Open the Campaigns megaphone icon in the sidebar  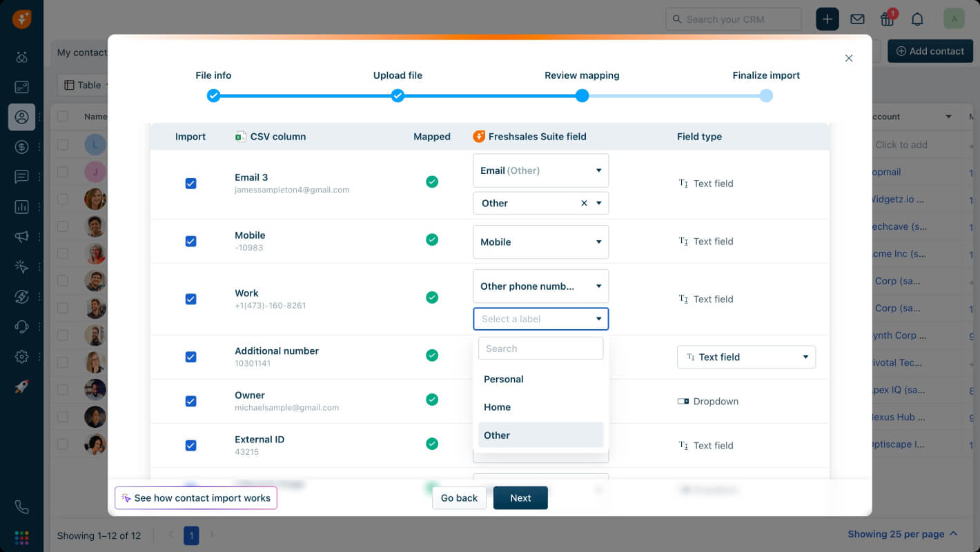tap(21, 237)
